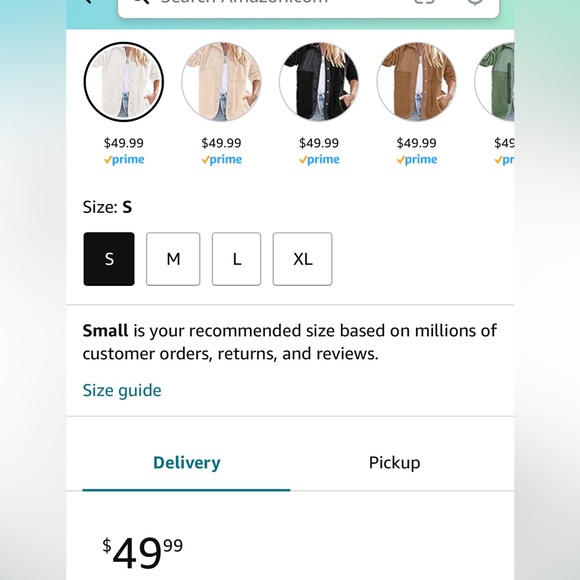
Task: Pick size L option
Action: click(236, 259)
